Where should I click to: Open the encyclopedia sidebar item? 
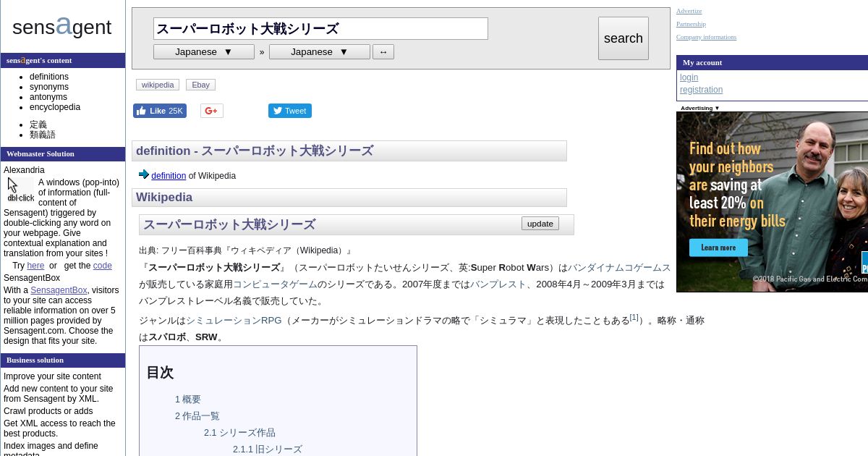click(x=55, y=107)
